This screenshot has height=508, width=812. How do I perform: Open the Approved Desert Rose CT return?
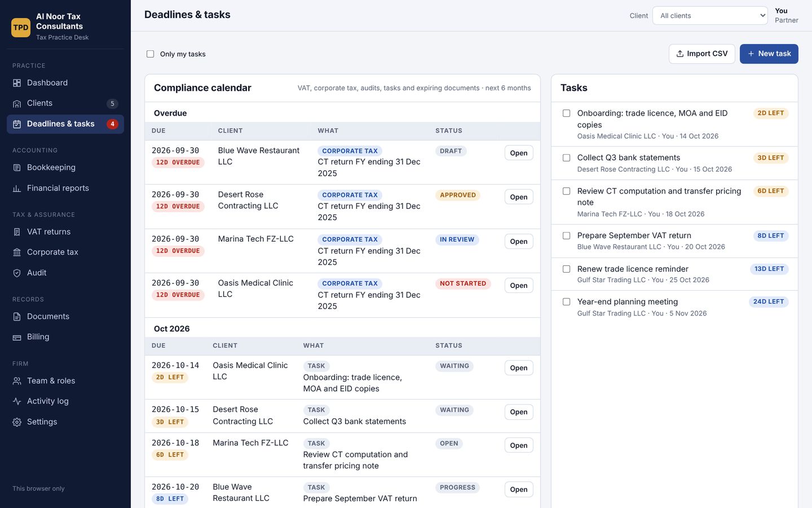point(519,197)
